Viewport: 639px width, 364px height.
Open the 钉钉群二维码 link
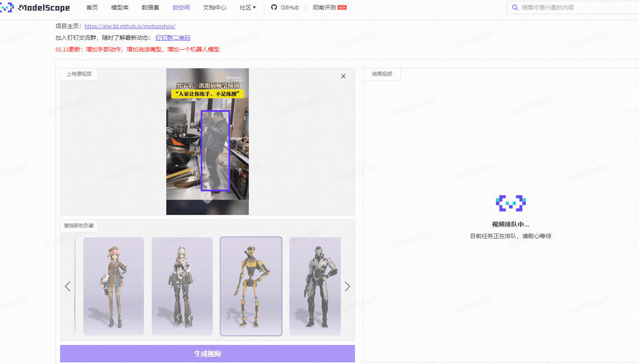173,37
